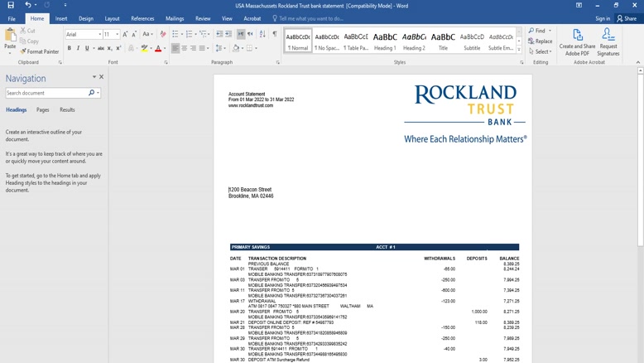Viewport: 644px width, 363px height.
Task: Expand the font size dropdown
Action: (118, 34)
